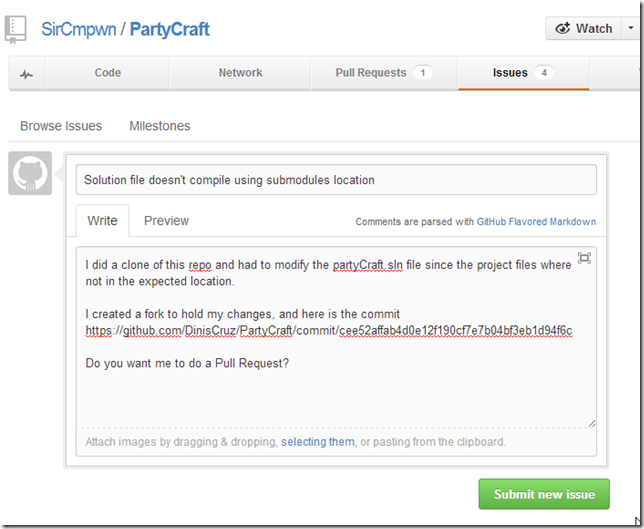Expand the Watch dropdown arrow
Viewport: 644px width, 529px height.
(629, 28)
